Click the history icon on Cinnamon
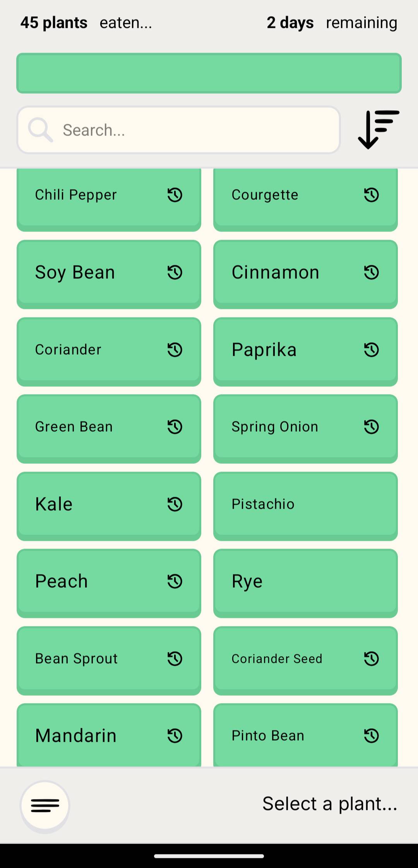Viewport: 418px width, 868px height. tap(372, 272)
